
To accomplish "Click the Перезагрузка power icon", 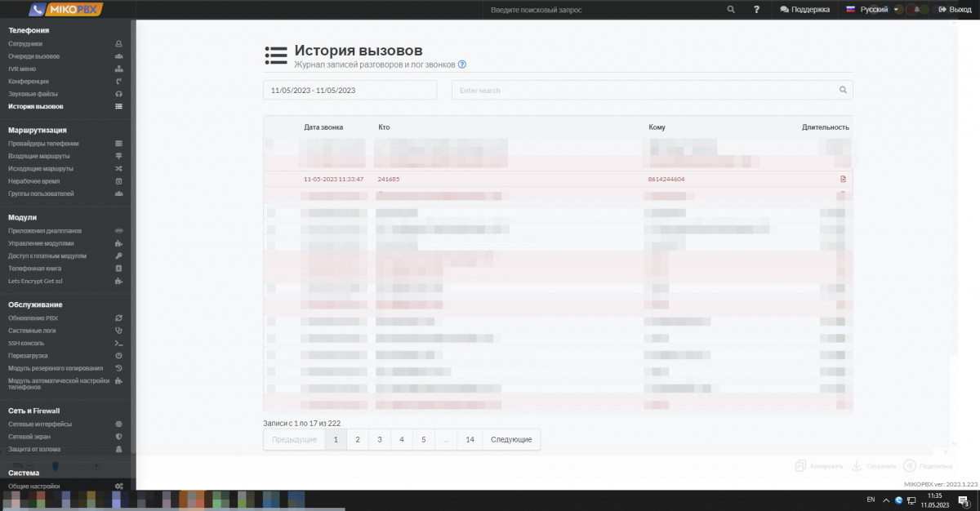I will pyautogui.click(x=119, y=356).
